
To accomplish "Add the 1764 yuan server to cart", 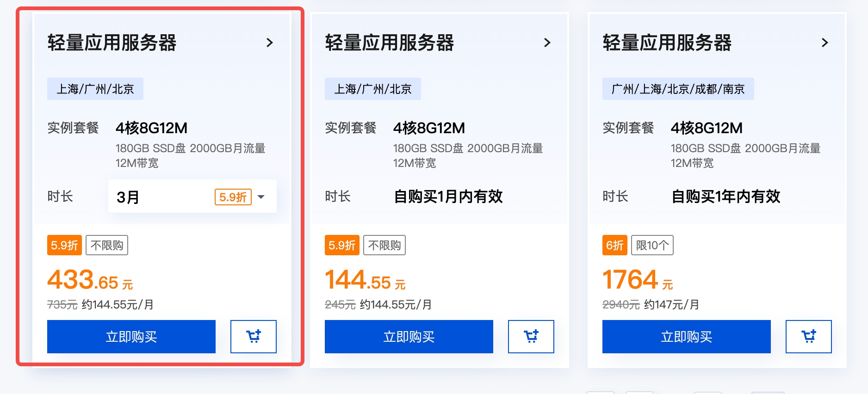I will coord(808,336).
